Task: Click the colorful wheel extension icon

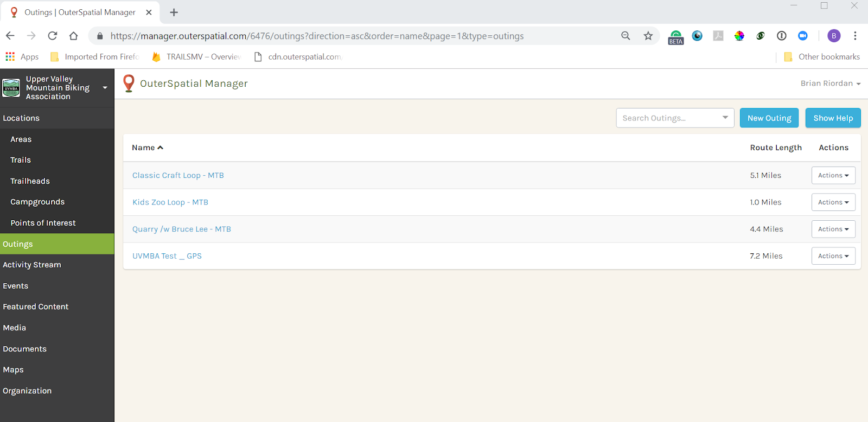Action: click(x=739, y=36)
